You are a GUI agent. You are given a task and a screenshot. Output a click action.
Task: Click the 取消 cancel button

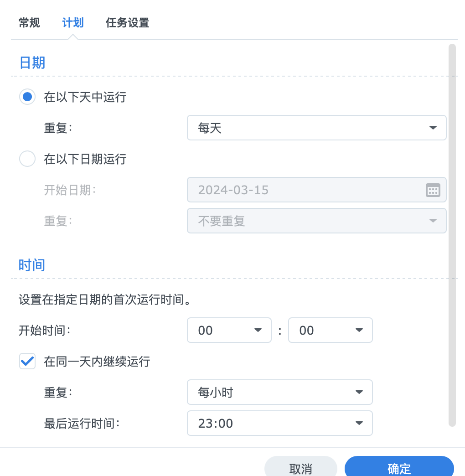301,467
